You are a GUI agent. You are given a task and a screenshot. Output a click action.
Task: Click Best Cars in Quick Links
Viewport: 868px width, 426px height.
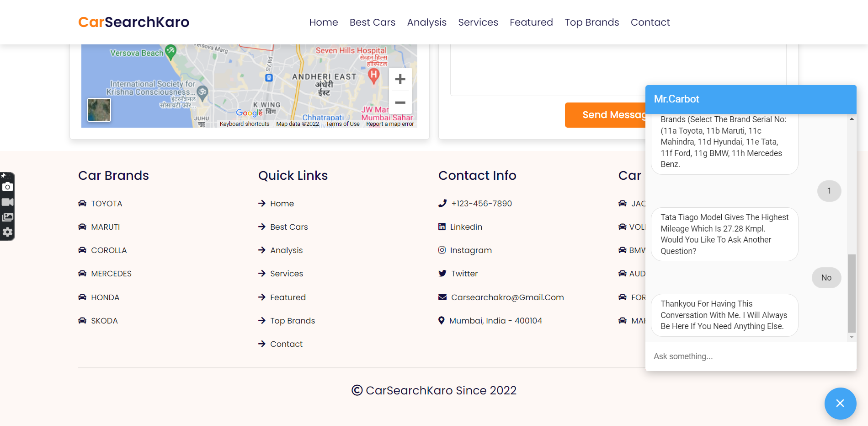click(289, 227)
